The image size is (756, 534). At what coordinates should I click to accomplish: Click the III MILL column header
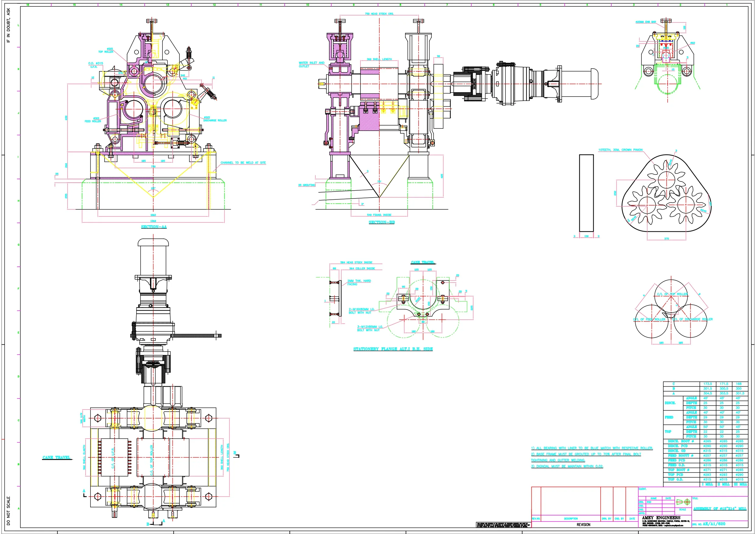[740, 484]
